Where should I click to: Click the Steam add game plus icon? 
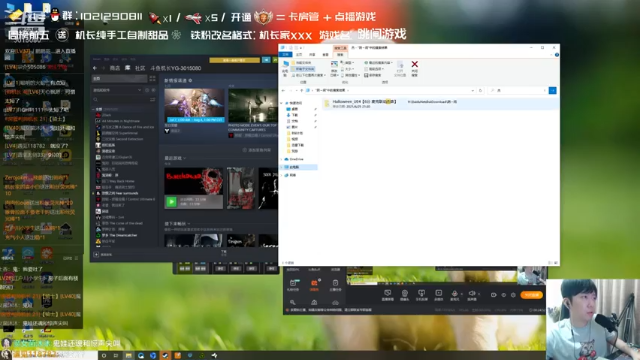click(x=96, y=254)
